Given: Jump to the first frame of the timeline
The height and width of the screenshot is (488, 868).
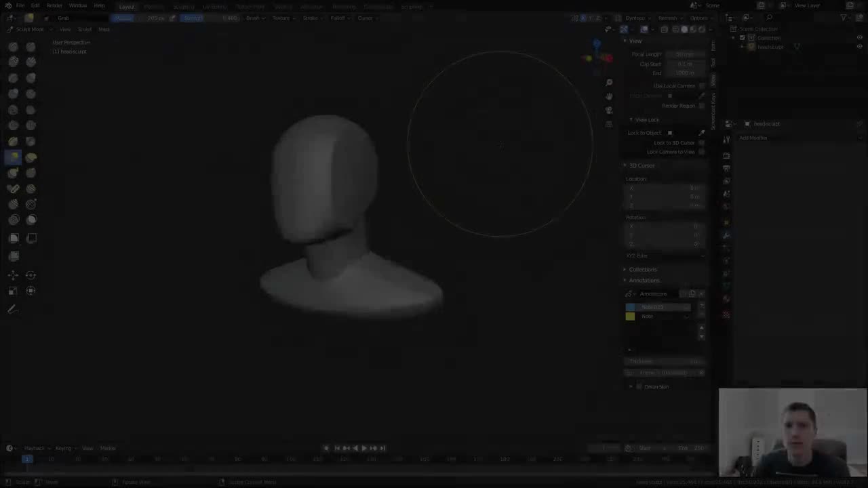Looking at the screenshot, I should pyautogui.click(x=337, y=448).
